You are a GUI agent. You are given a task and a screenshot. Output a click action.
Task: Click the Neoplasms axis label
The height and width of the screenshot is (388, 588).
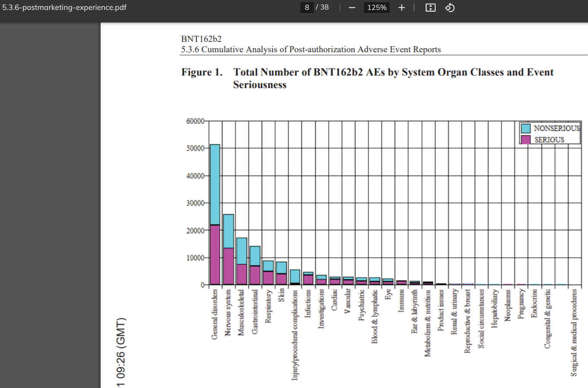coord(508,305)
